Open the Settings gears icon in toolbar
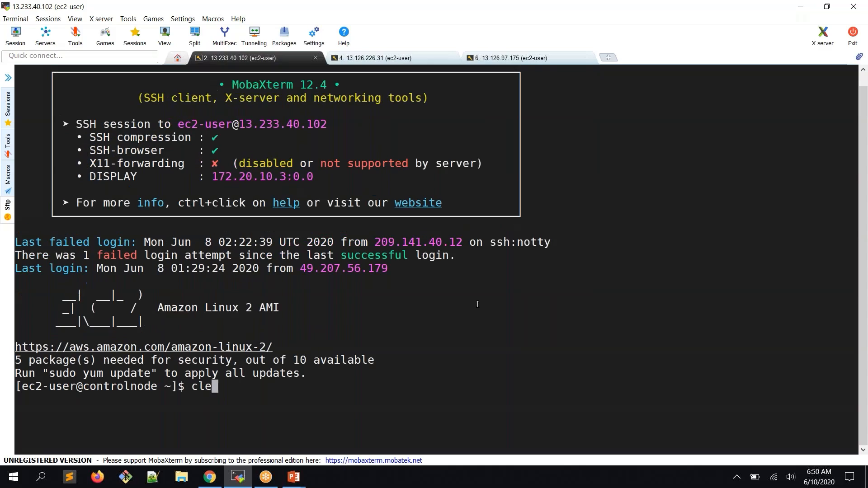The width and height of the screenshot is (868, 488). point(314,36)
